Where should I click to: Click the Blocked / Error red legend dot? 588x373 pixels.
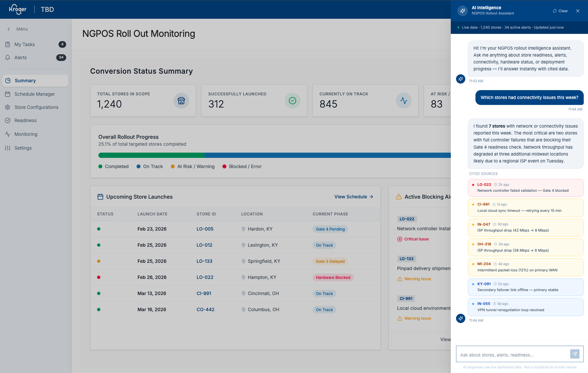(224, 166)
